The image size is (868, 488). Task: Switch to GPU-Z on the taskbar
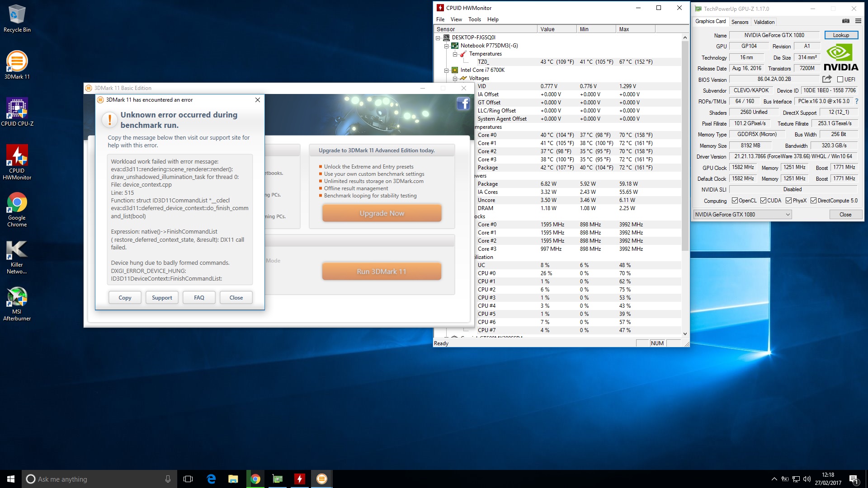(x=278, y=479)
